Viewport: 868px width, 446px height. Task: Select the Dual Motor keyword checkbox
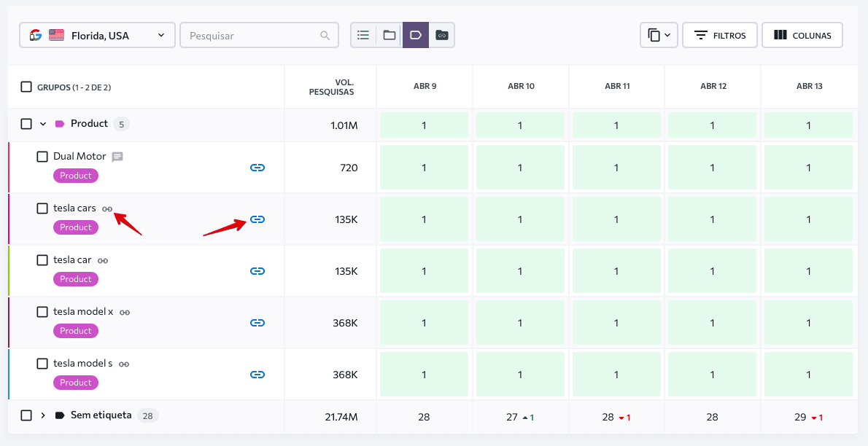click(x=42, y=157)
